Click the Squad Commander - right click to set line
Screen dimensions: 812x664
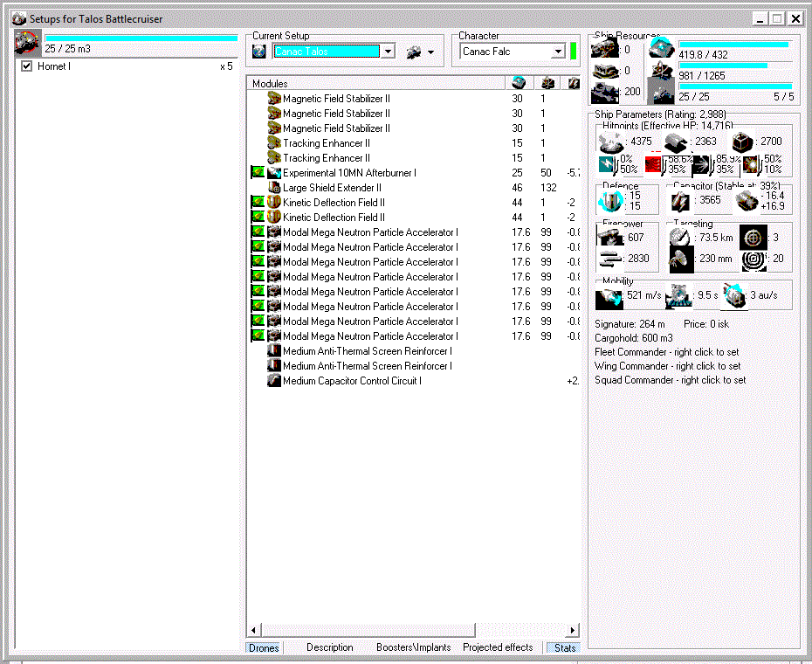point(670,380)
